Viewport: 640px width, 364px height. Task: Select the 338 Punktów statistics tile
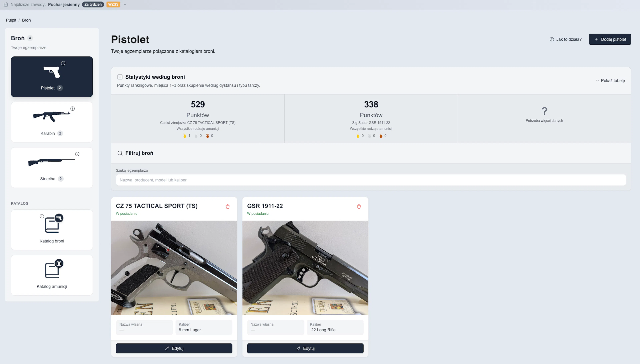tap(371, 118)
